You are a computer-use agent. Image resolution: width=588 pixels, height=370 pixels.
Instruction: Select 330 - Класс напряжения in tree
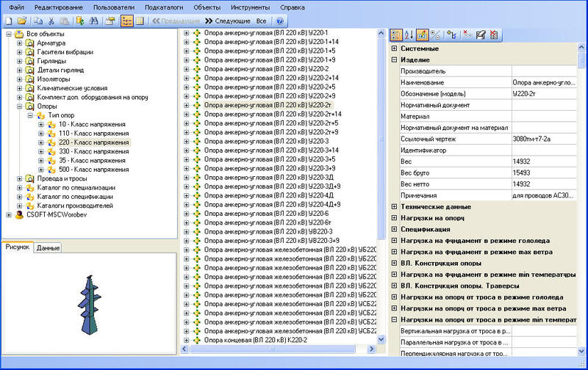[x=94, y=151]
